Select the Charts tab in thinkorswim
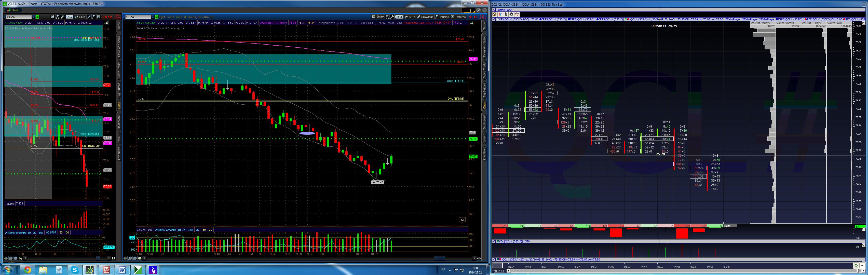Viewport: 868px width, 275px height. pos(14,10)
